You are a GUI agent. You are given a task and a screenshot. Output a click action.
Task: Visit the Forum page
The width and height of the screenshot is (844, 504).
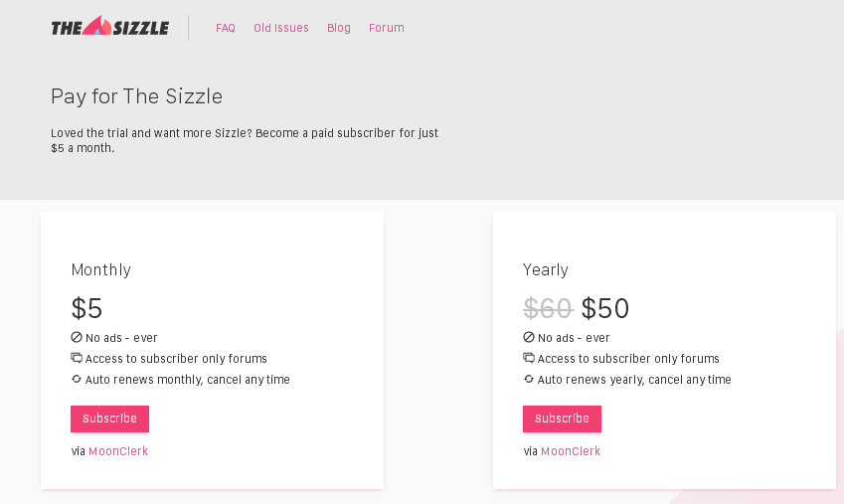point(387,28)
